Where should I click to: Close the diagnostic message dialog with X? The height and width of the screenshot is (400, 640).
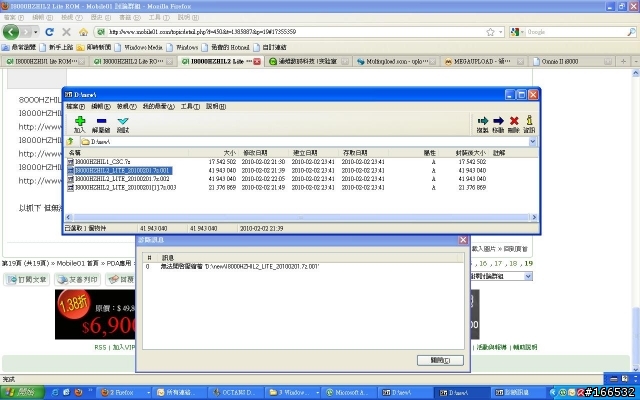tap(462, 240)
